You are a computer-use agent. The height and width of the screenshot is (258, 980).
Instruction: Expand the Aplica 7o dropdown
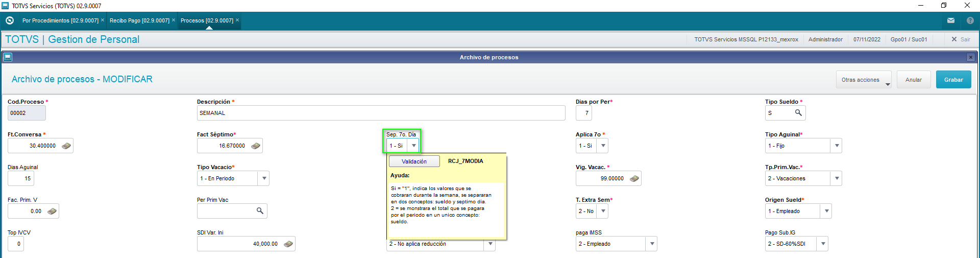point(603,146)
